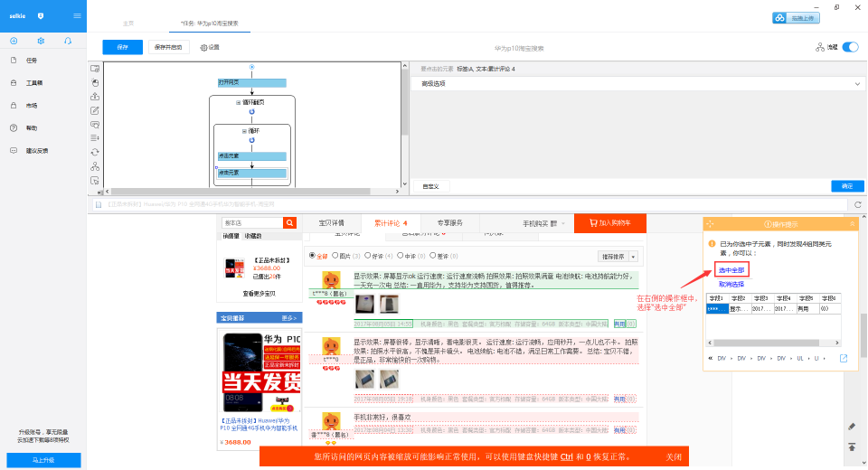Switch to the 任务: 华为p10淘宝搜索 tab
868x470 pixels.
pos(209,23)
